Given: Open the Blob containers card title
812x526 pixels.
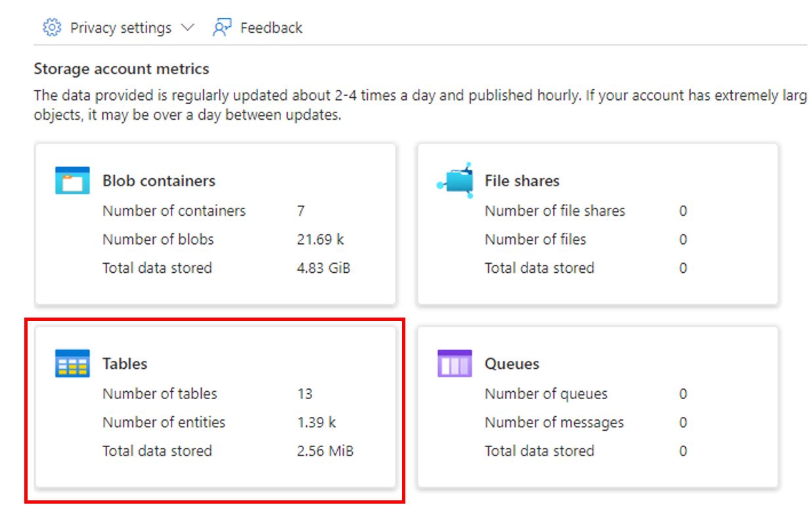Looking at the screenshot, I should click(x=159, y=181).
